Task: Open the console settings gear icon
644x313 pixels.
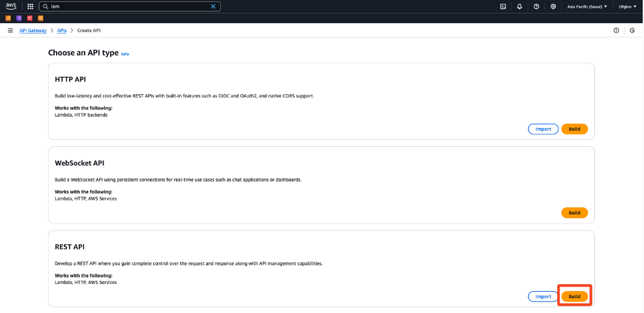Action: pos(553,6)
